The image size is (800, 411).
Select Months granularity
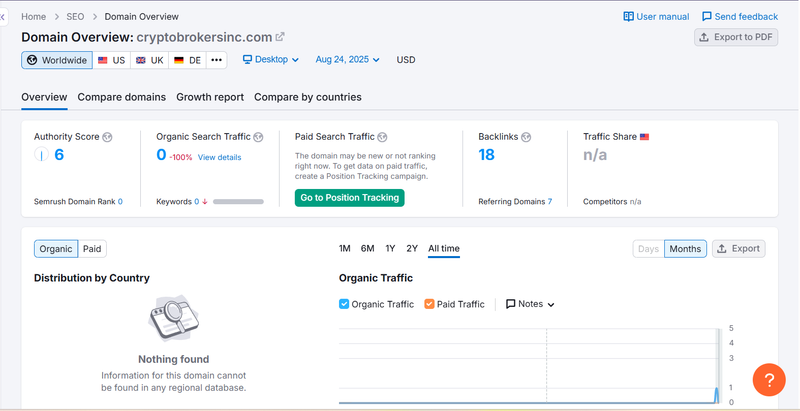[x=685, y=249]
